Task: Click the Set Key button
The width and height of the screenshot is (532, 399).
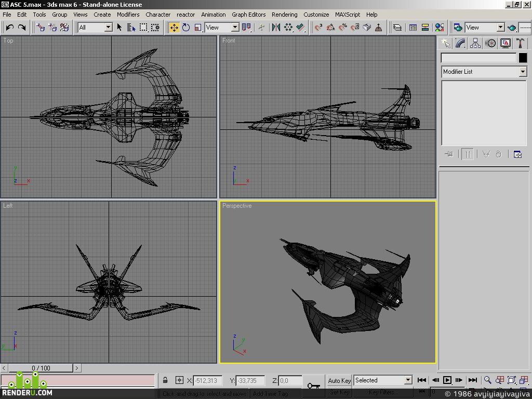Action: pos(339,392)
